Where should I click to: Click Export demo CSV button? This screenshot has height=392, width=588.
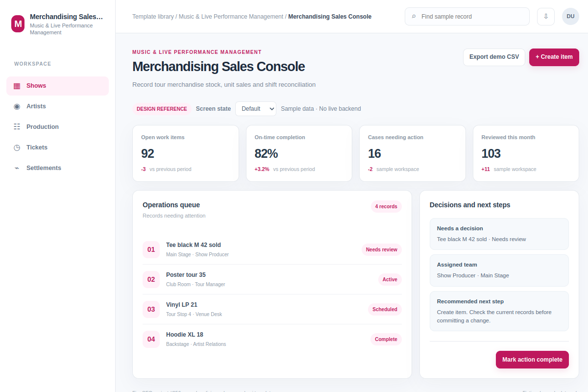tap(494, 57)
